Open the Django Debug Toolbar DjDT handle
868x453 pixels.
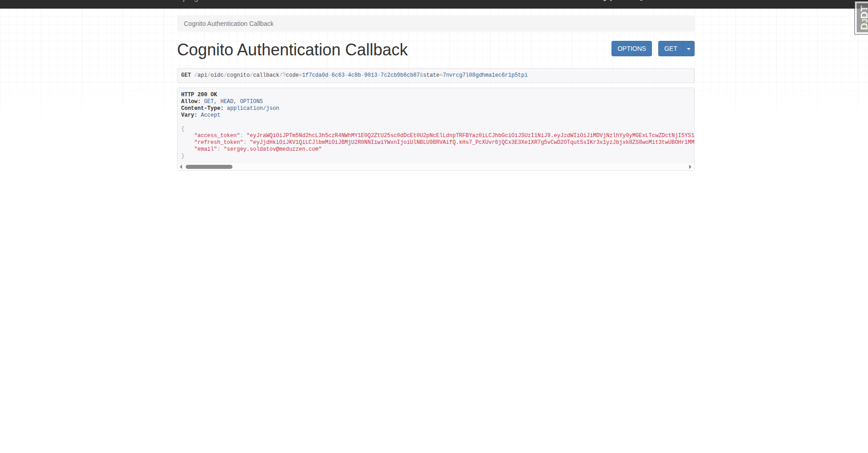point(861,18)
